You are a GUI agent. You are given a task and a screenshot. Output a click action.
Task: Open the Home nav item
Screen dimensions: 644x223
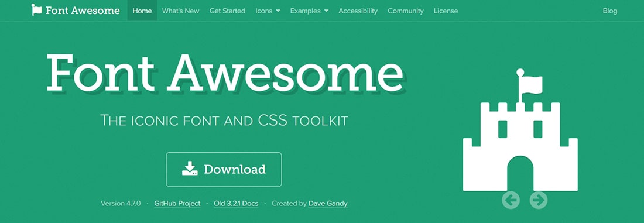[142, 11]
